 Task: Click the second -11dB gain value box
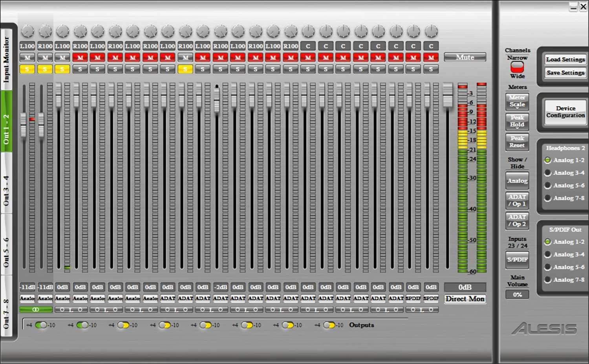click(x=45, y=287)
